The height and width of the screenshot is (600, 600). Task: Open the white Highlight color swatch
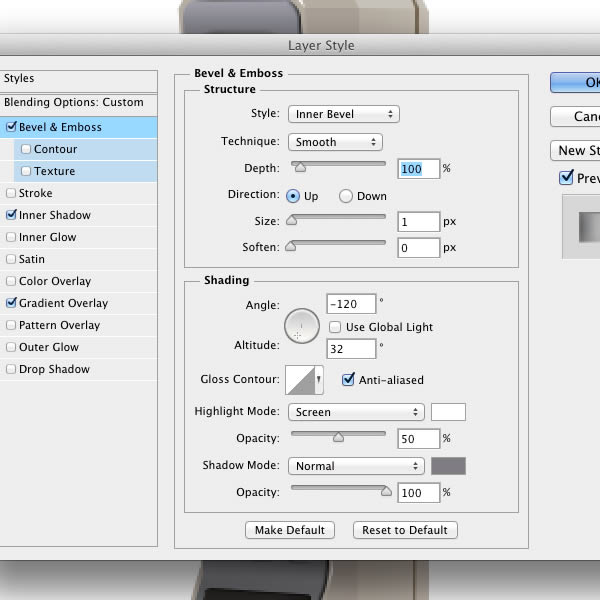coord(448,412)
